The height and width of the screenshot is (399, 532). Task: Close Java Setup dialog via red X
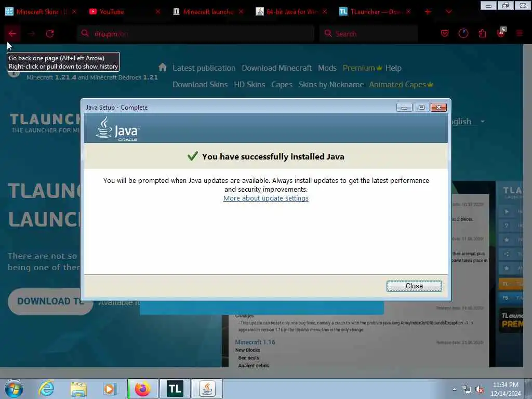click(438, 108)
